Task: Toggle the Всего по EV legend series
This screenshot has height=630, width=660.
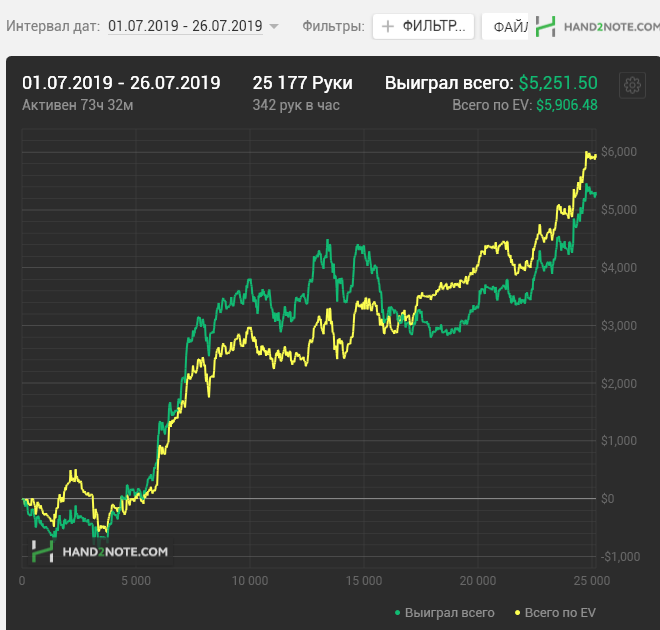Action: pyautogui.click(x=556, y=613)
